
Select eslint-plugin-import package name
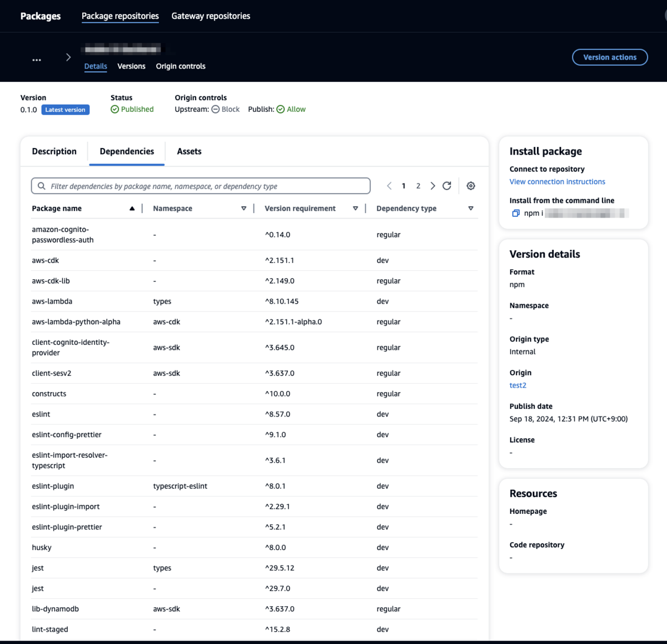66,507
